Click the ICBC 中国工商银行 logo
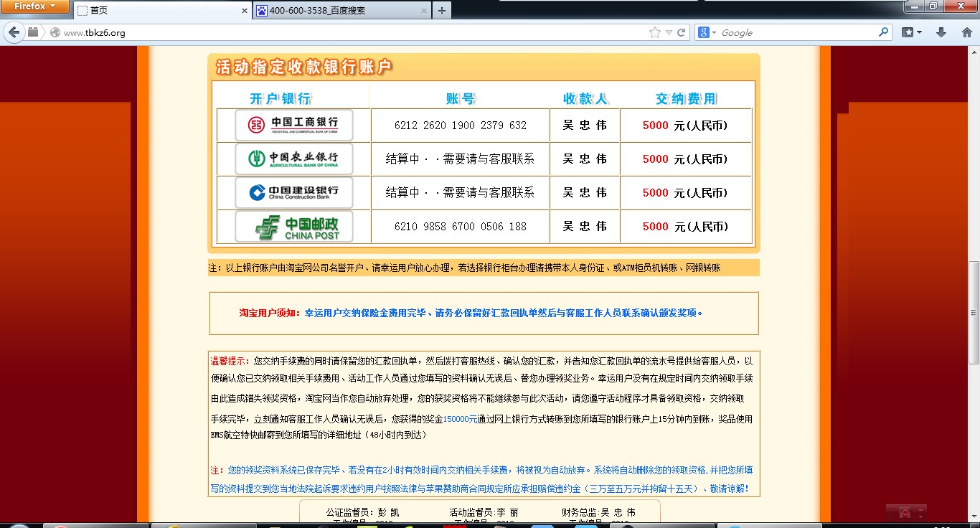 click(294, 125)
